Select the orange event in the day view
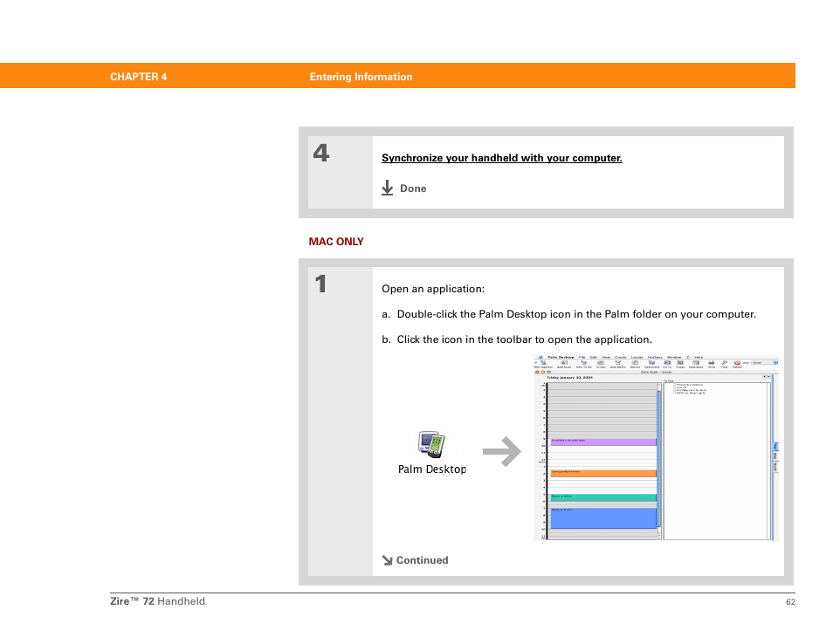Screen dimensions: 833x644 click(x=603, y=473)
